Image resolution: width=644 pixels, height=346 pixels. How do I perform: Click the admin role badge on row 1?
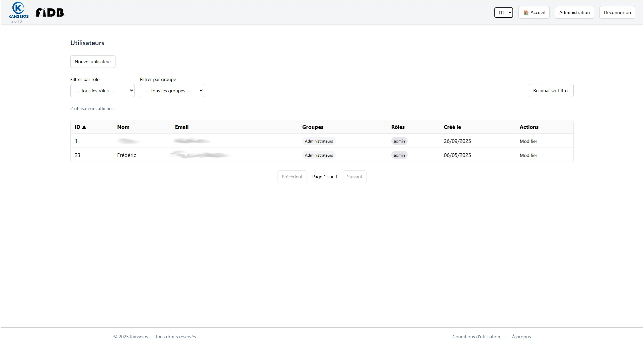[x=399, y=141]
